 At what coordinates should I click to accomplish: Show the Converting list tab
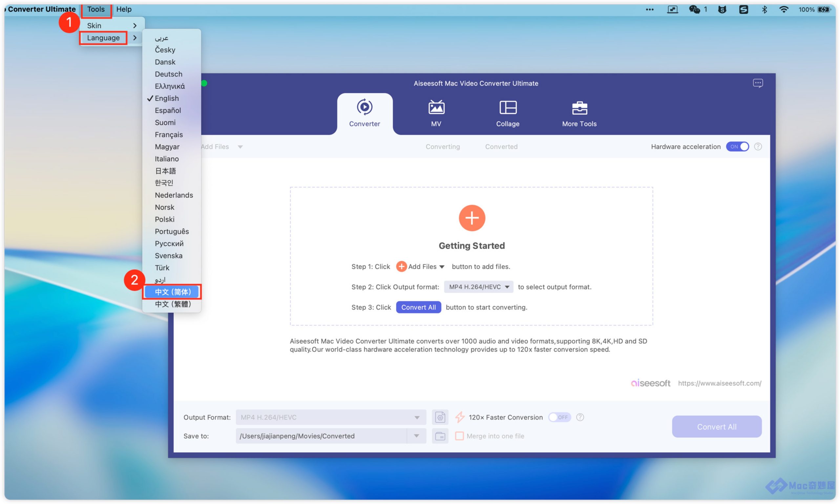pyautogui.click(x=442, y=147)
